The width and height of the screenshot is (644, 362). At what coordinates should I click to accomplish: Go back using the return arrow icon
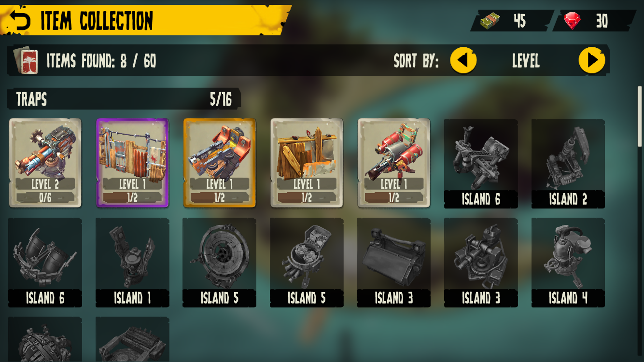click(x=18, y=21)
